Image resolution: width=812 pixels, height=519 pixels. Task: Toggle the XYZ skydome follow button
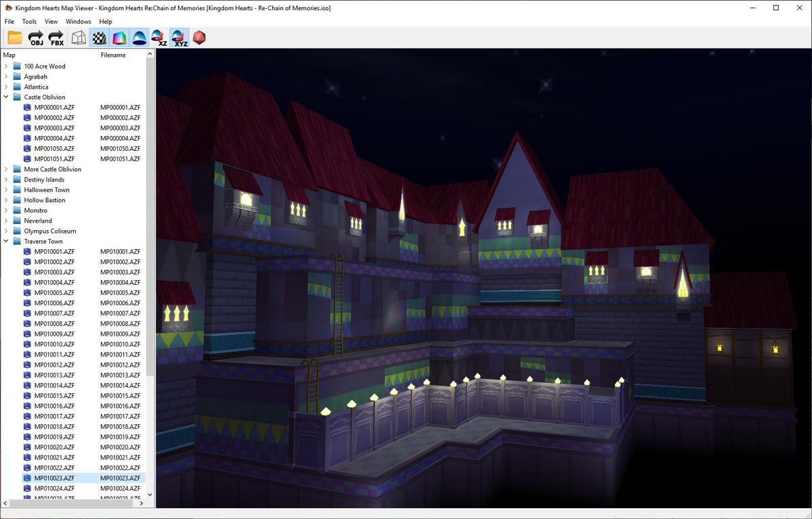pyautogui.click(x=179, y=37)
